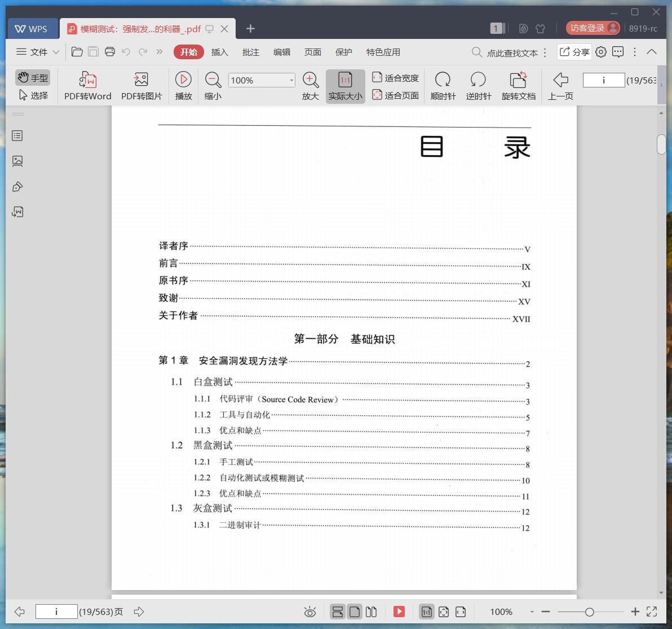672x629 pixels.
Task: Click the toolbar page number field
Action: coord(603,80)
